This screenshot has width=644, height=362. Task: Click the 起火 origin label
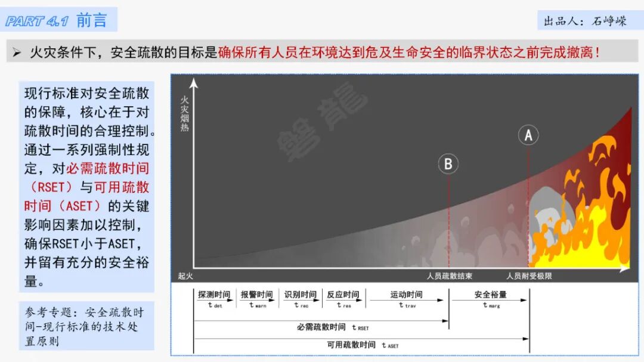coord(185,274)
